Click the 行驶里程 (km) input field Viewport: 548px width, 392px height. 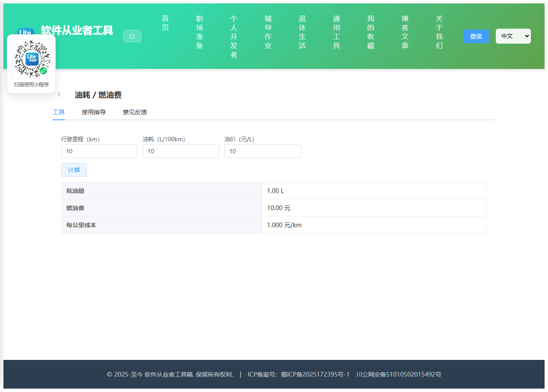click(x=99, y=151)
